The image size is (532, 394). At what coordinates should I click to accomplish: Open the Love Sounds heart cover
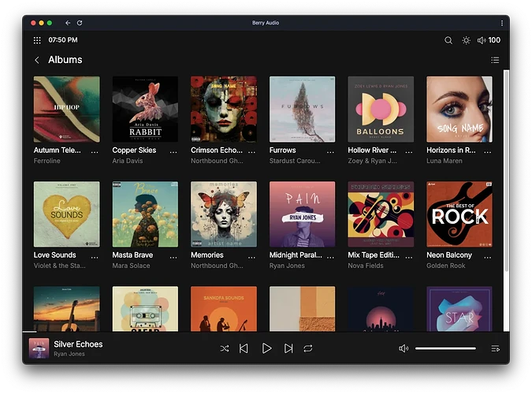coord(67,214)
